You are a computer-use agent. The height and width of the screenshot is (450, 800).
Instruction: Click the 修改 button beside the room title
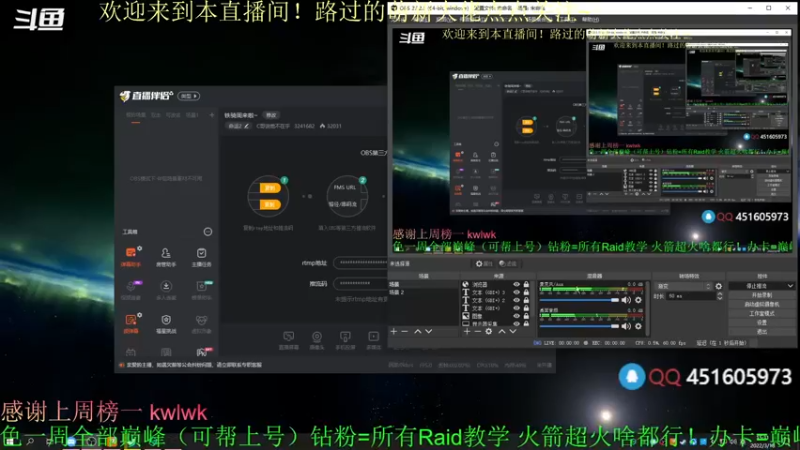pos(271,115)
